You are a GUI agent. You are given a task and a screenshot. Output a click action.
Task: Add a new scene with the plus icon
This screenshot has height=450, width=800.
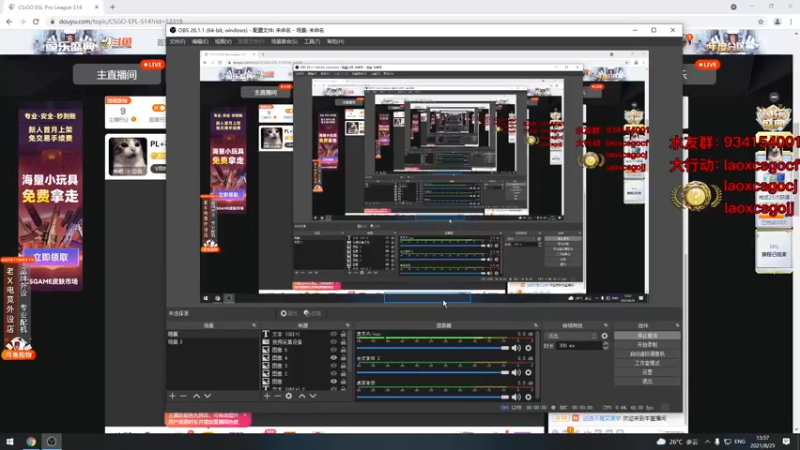(172, 396)
